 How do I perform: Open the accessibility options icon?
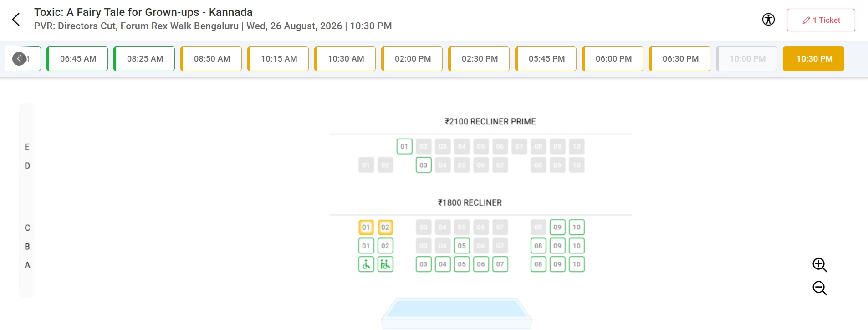[x=768, y=20]
